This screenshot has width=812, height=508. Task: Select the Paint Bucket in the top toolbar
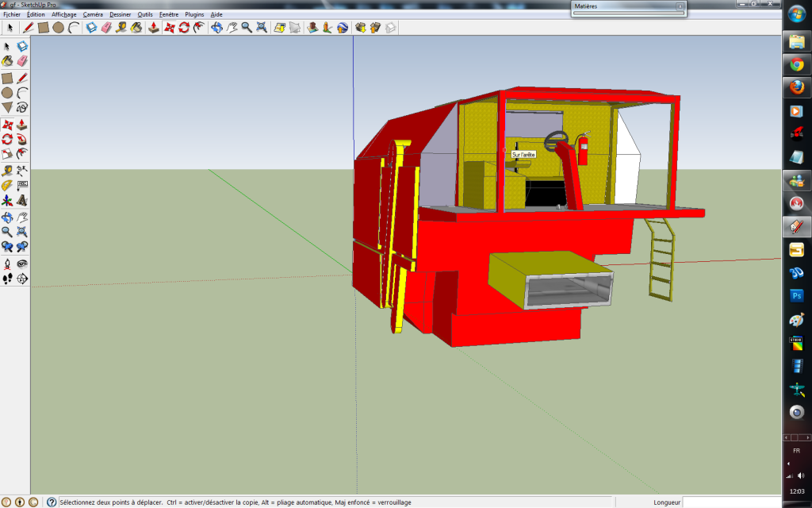tap(136, 28)
